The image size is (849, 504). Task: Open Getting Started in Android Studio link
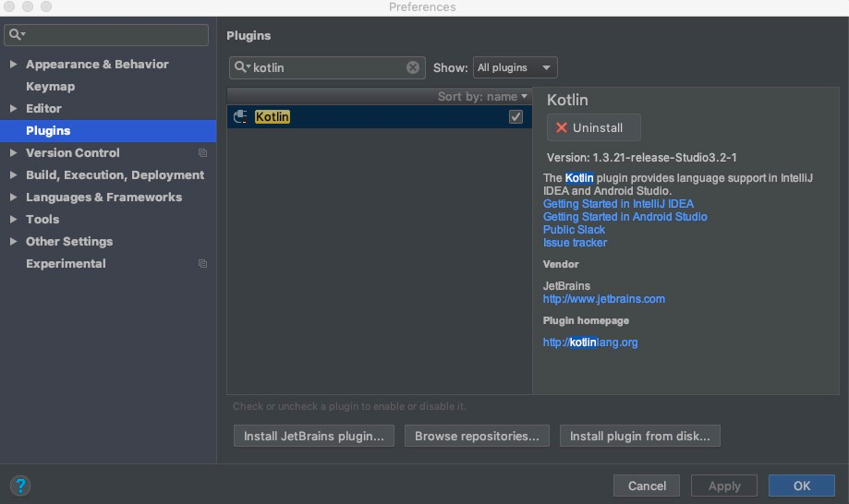[625, 217]
